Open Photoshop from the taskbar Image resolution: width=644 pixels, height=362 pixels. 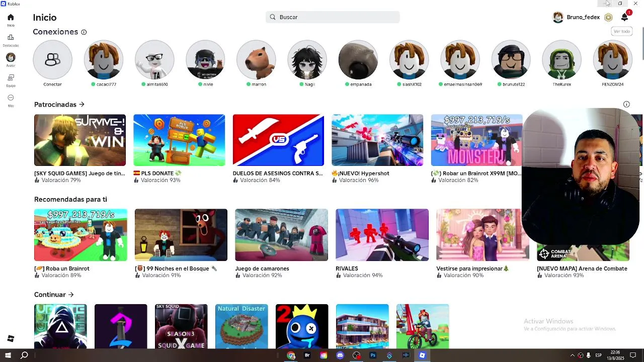click(373, 355)
